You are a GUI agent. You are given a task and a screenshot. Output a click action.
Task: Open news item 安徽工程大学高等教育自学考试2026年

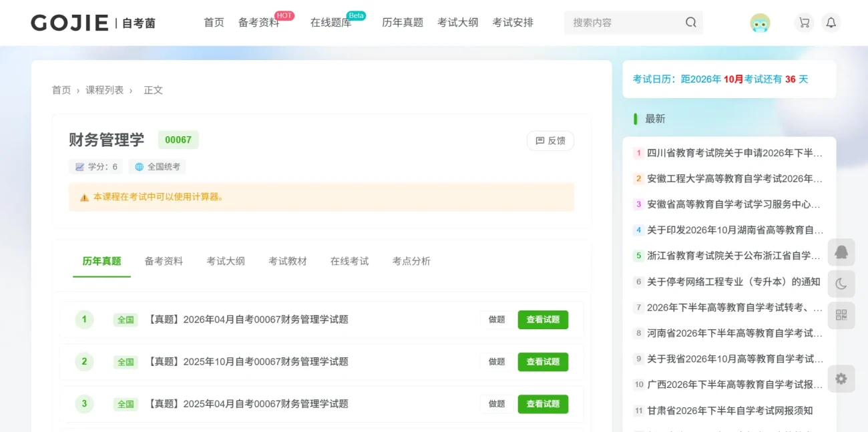click(734, 179)
